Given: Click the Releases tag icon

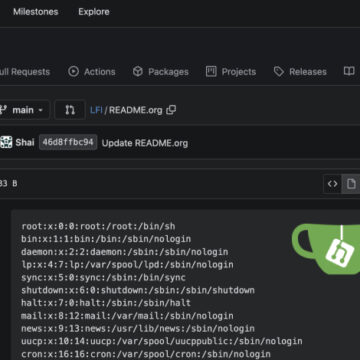Looking at the screenshot, I should tap(279, 71).
